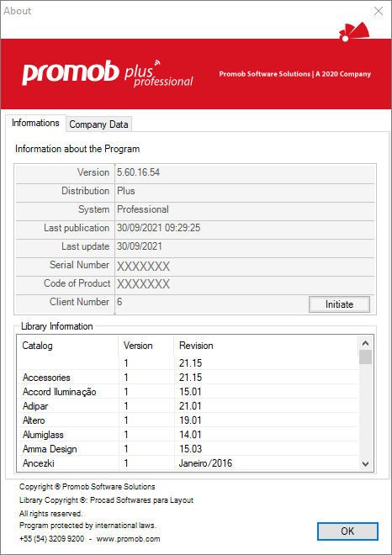Select the Alumiglass catalog row
This screenshot has height=555, width=392.
coord(188,435)
